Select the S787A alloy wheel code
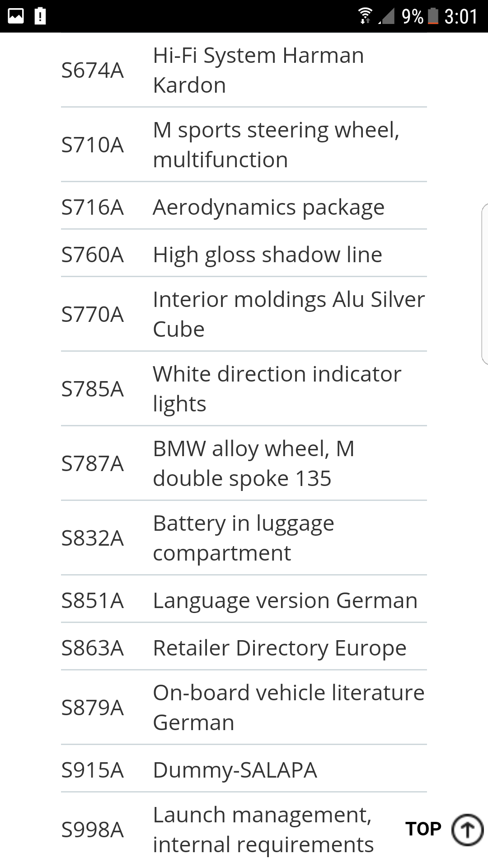 [x=93, y=464]
